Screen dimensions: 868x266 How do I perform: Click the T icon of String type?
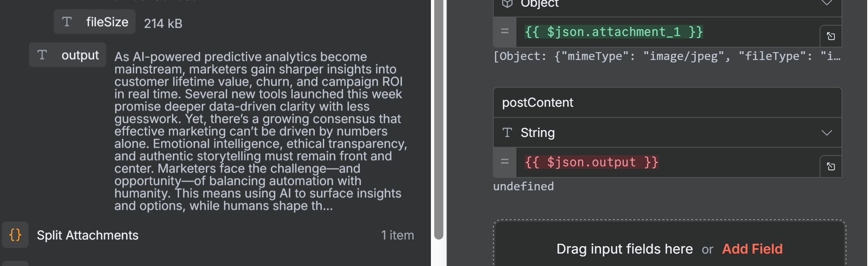507,132
